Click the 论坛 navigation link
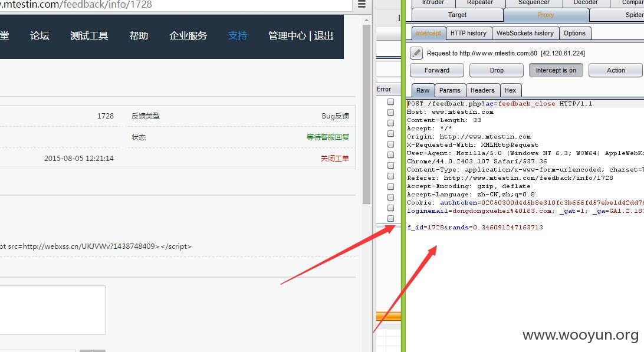This screenshot has height=352, width=644. (40, 36)
